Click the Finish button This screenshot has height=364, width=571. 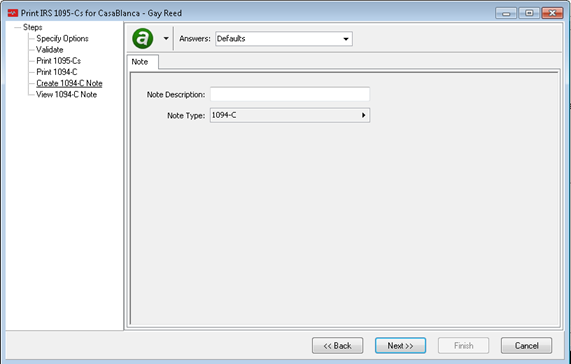(463, 345)
